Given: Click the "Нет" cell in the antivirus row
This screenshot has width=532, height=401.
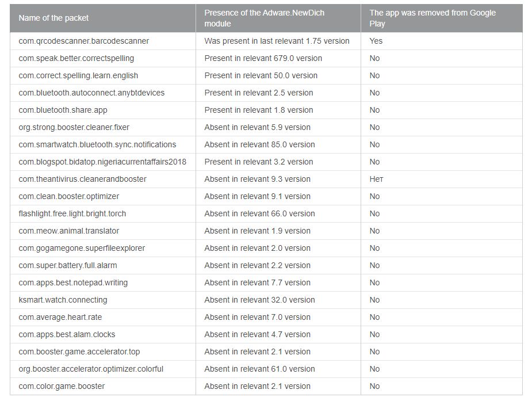Looking at the screenshot, I should [x=376, y=179].
